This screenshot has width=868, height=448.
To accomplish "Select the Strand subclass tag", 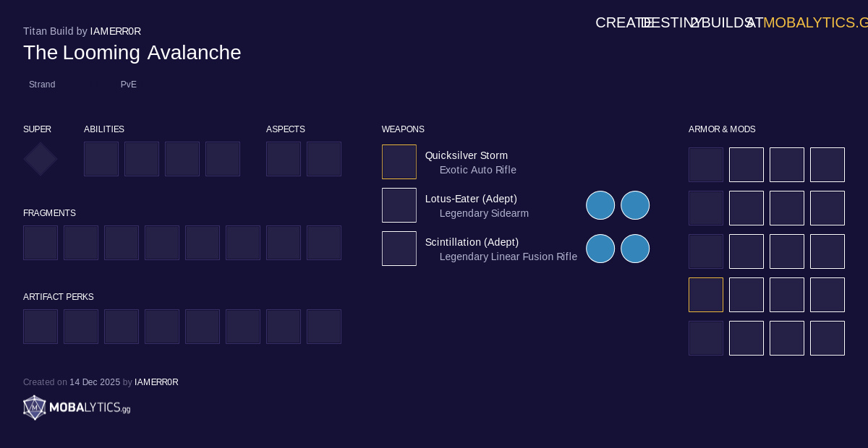I will [x=42, y=85].
